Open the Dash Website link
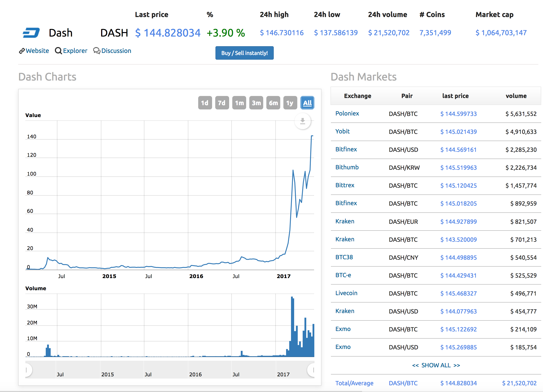The height and width of the screenshot is (392, 543). click(x=37, y=51)
